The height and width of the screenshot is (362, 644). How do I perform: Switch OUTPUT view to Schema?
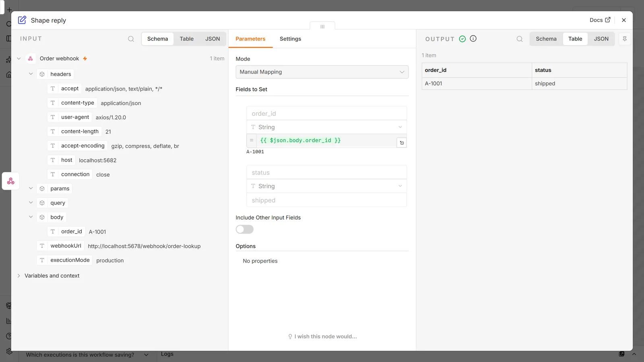pyautogui.click(x=546, y=39)
